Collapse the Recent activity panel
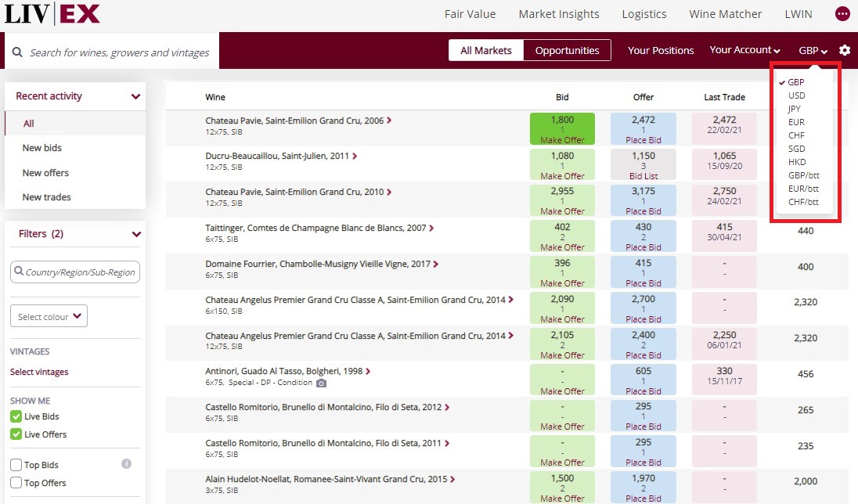The height and width of the screenshot is (504, 858). pos(135,96)
